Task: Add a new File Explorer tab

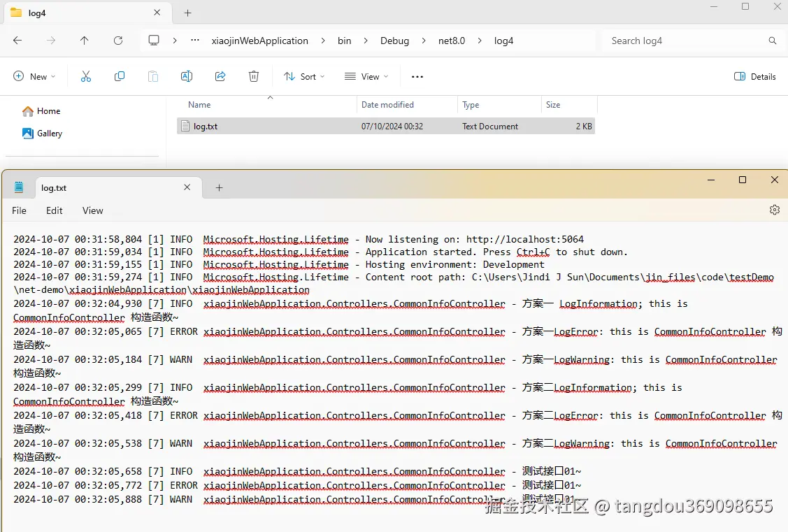Action: pos(188,13)
